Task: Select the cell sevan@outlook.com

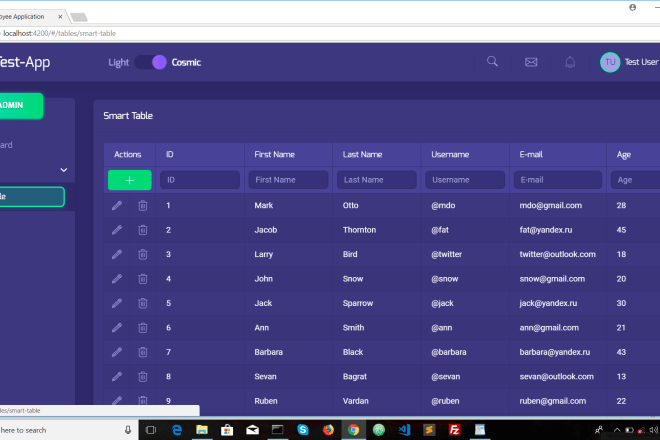Action: [556, 376]
